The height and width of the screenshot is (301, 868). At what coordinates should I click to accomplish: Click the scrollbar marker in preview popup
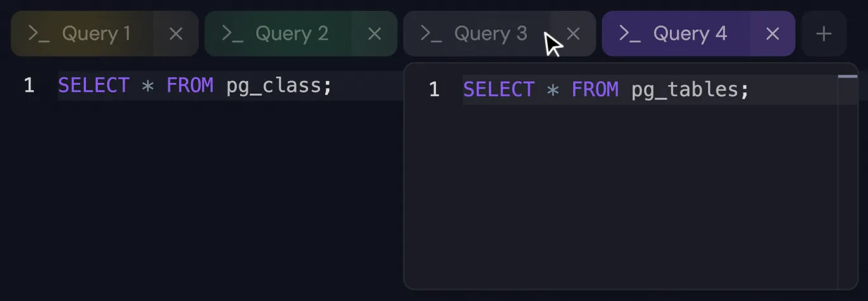tap(847, 77)
